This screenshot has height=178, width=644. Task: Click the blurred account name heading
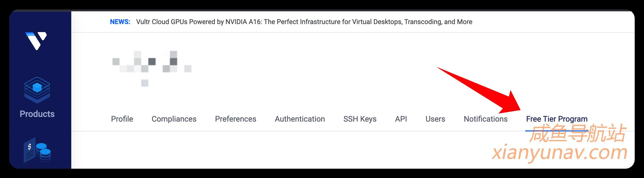coord(152,62)
